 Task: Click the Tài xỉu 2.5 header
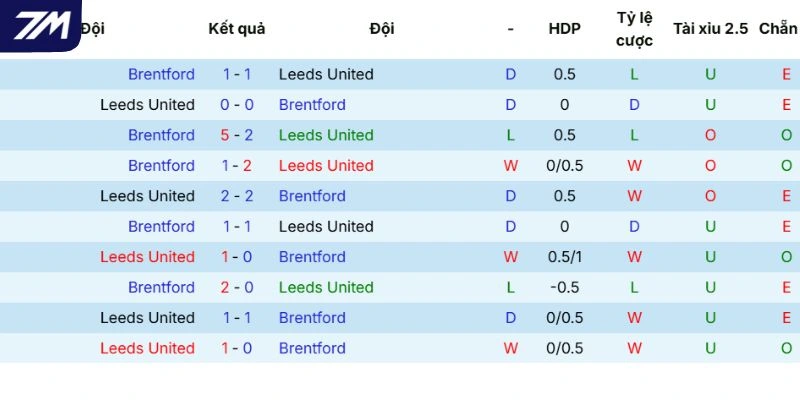pyautogui.click(x=710, y=29)
